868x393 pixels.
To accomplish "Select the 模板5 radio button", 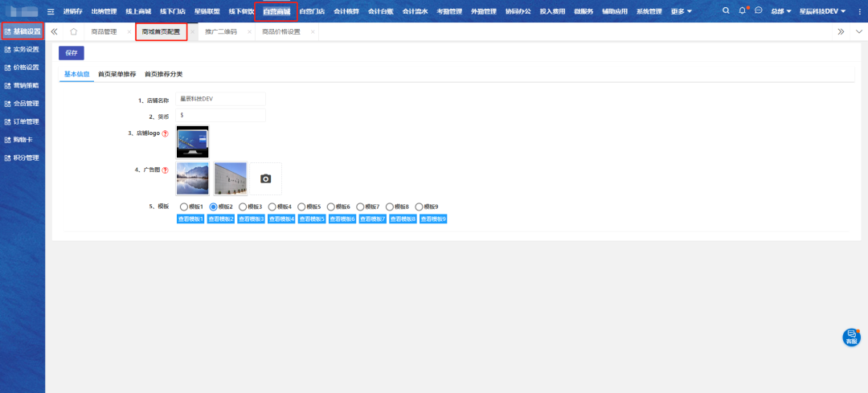I will click(x=301, y=207).
